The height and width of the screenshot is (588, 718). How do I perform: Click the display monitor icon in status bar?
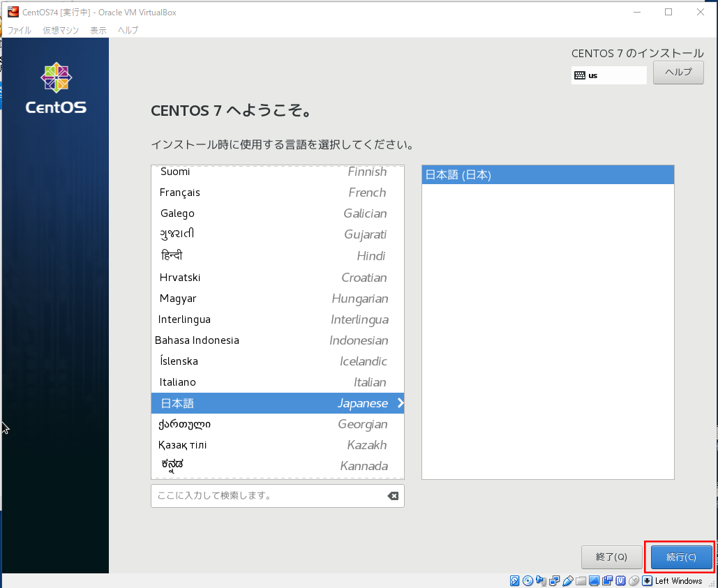click(x=594, y=581)
